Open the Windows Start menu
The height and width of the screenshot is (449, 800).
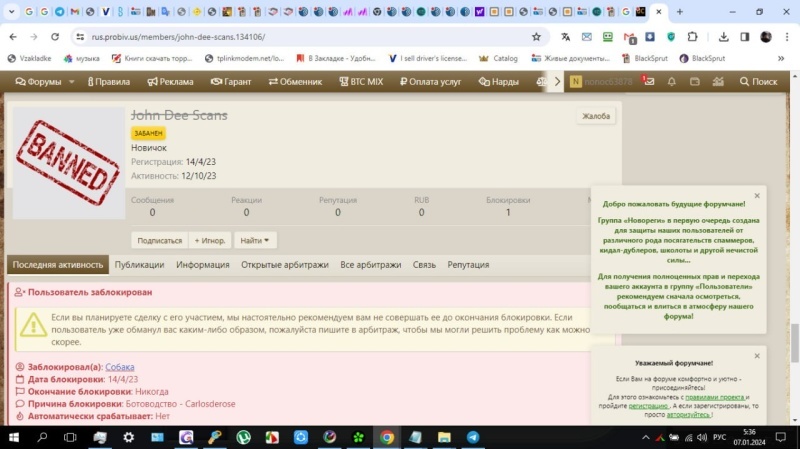[14, 437]
